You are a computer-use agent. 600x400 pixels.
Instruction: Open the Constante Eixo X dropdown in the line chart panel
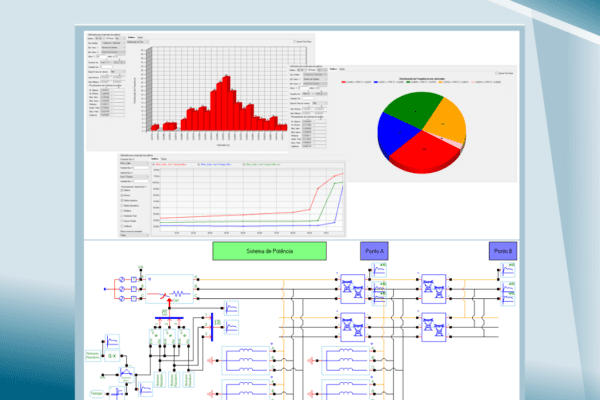point(134,163)
